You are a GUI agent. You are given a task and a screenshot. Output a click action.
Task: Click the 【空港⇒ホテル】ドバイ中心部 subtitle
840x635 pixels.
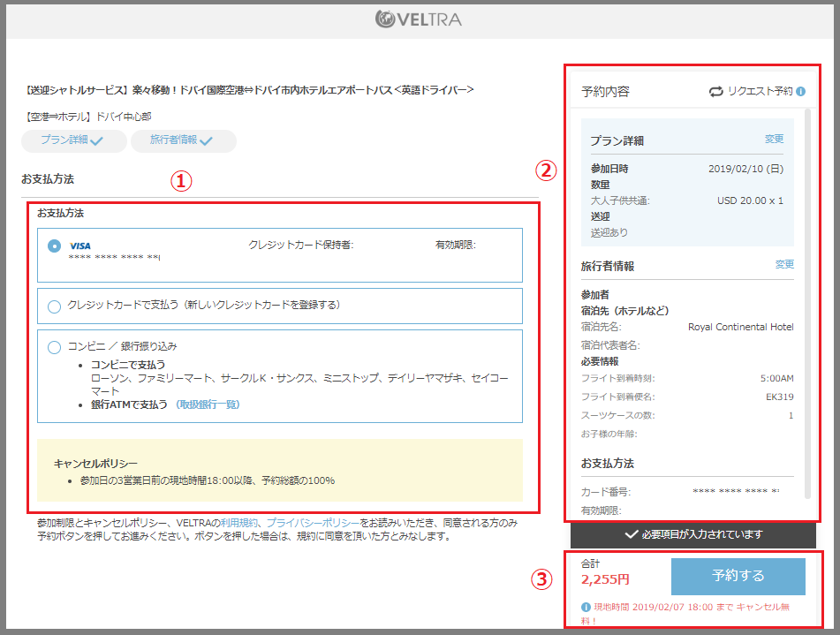point(87,117)
